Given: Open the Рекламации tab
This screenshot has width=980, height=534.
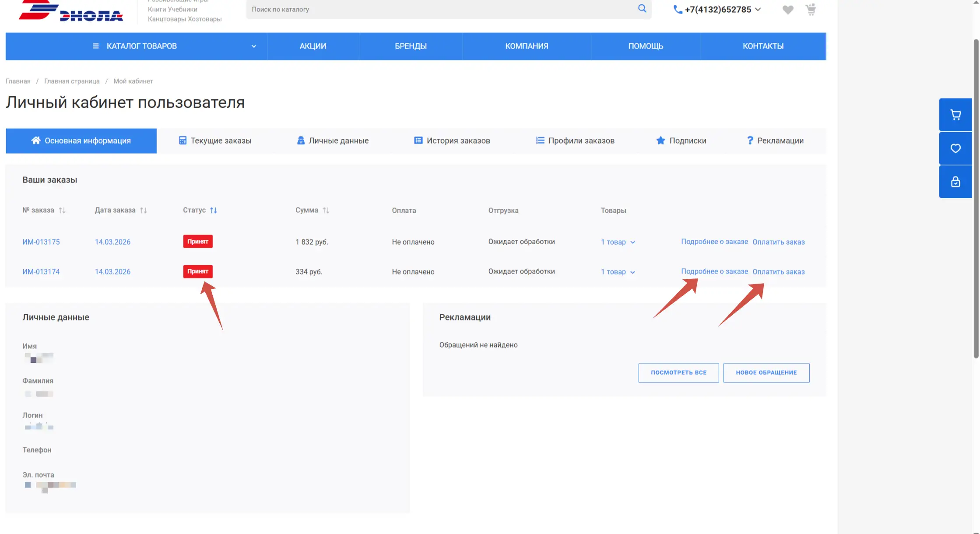Looking at the screenshot, I should 775,141.
